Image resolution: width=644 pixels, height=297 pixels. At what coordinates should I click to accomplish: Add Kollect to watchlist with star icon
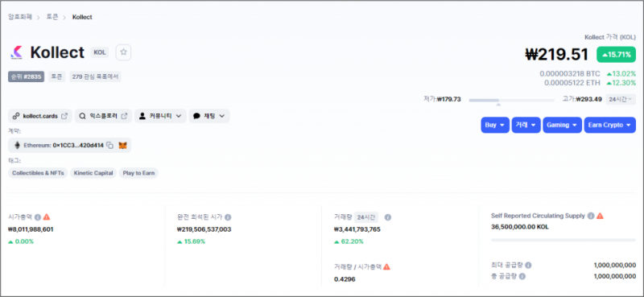[123, 52]
